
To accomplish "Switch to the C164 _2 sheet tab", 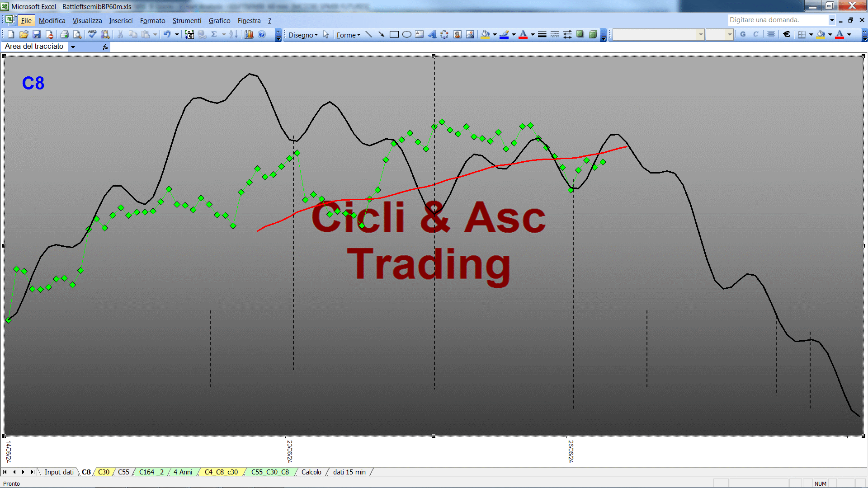I will [151, 472].
